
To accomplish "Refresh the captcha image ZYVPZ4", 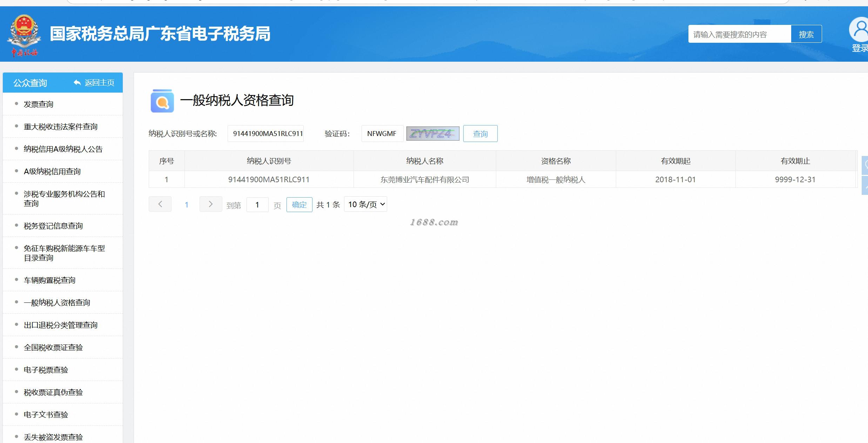I will [433, 134].
